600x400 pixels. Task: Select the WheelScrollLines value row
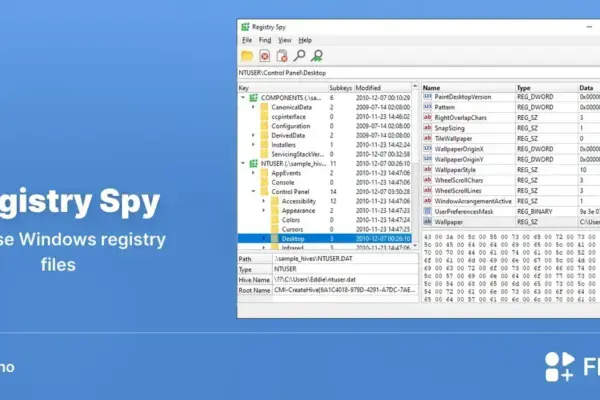point(511,191)
